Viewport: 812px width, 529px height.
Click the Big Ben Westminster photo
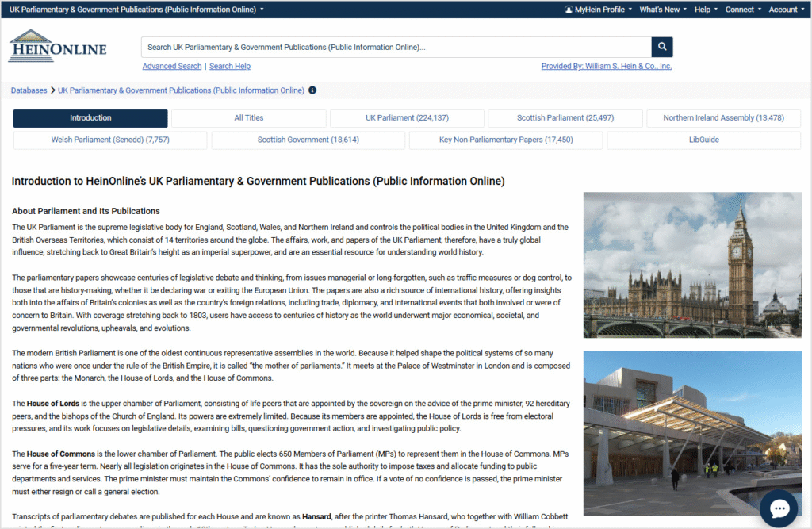point(692,265)
